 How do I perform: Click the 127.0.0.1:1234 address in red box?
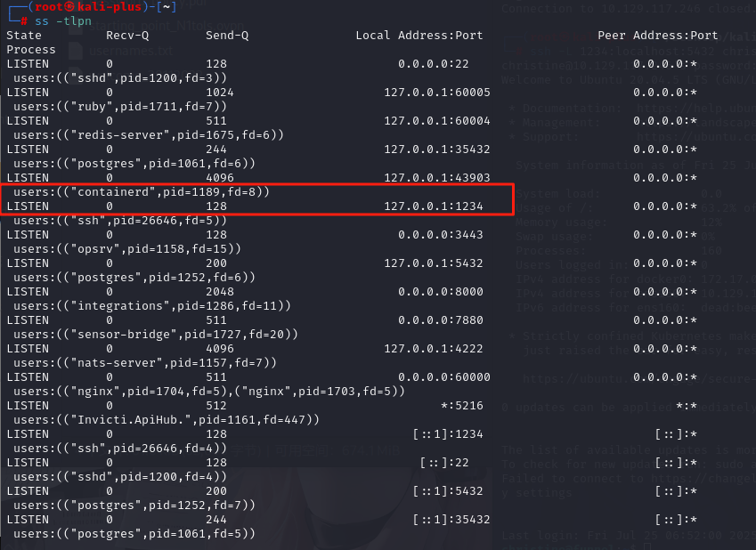437,206
